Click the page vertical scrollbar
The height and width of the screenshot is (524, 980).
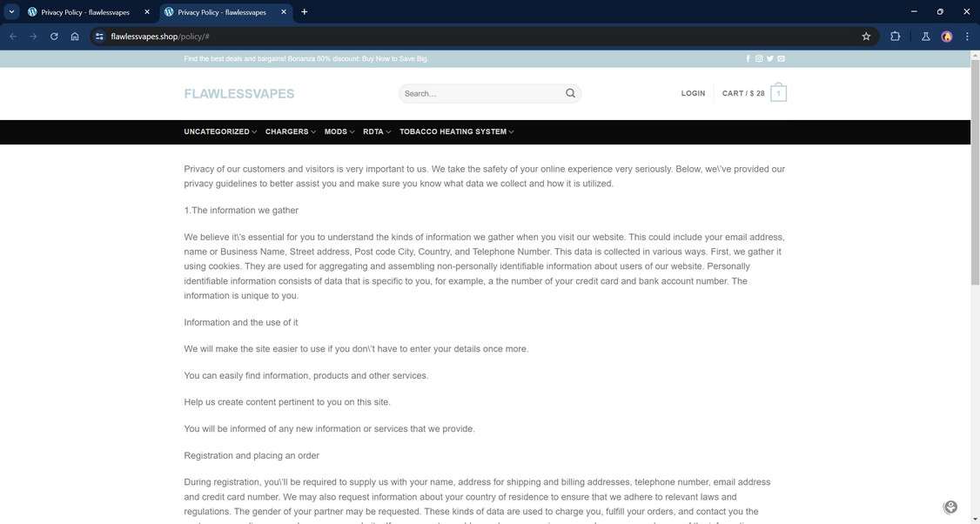pyautogui.click(x=975, y=172)
